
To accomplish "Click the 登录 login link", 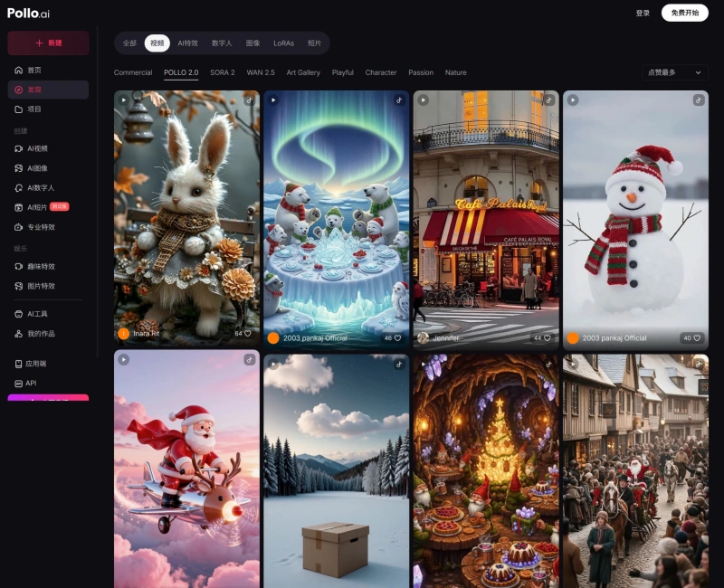I will (x=643, y=14).
